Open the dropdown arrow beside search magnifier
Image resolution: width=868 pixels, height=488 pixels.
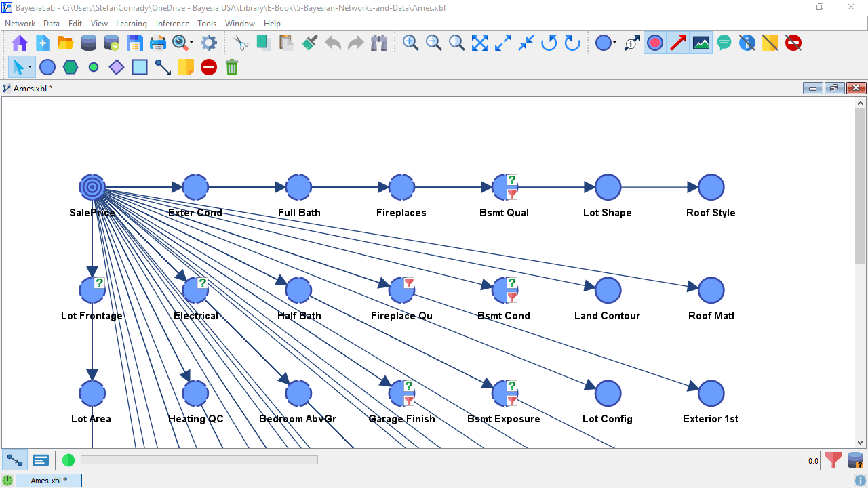click(192, 43)
